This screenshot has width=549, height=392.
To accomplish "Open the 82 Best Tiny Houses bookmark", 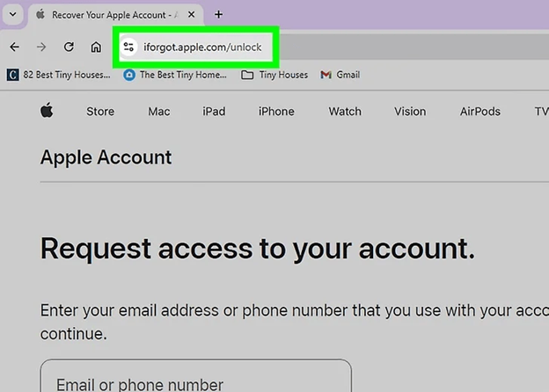I will 58,75.
